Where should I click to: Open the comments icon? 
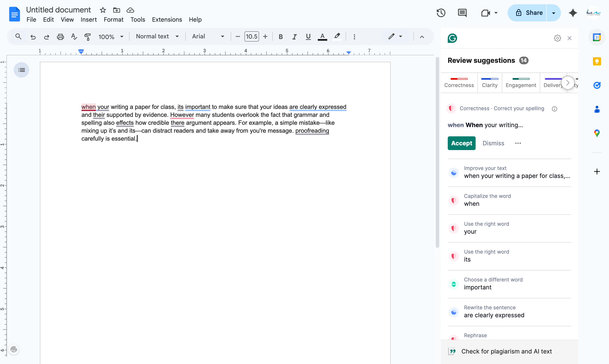[462, 13]
